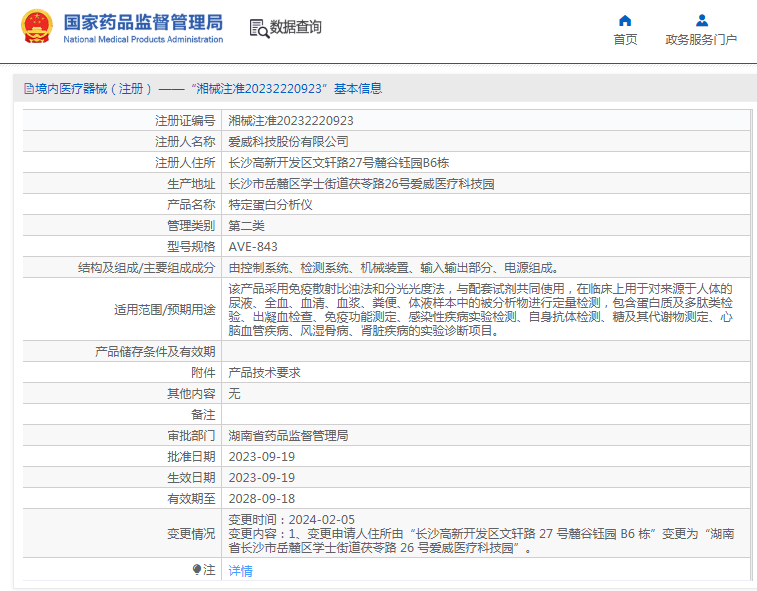Click the 数据查询 heading text

point(295,27)
